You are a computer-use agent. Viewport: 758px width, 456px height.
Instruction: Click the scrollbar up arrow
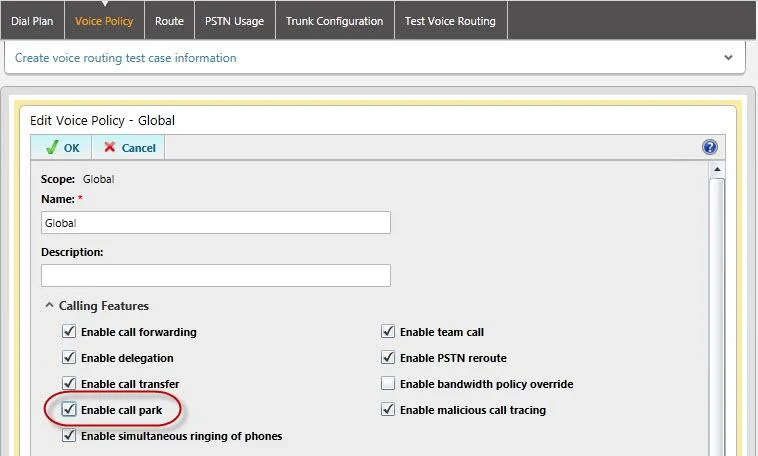[717, 169]
